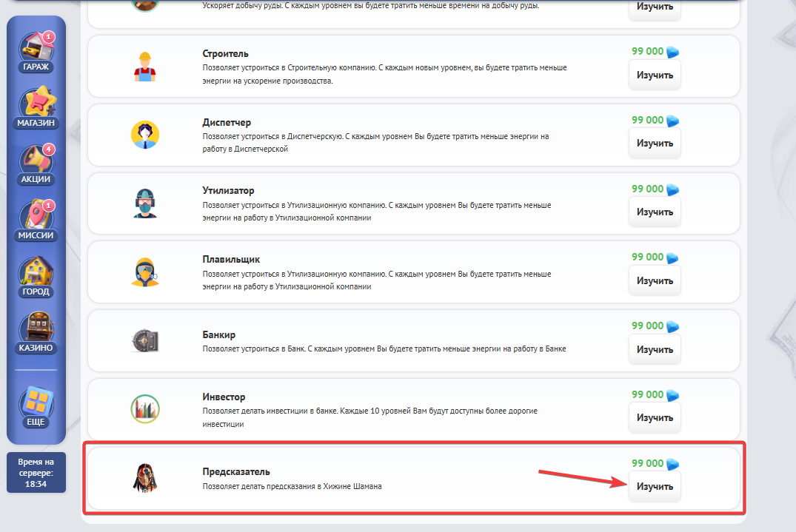
Task: Click the 99 000 price for Банкир
Action: (x=647, y=326)
